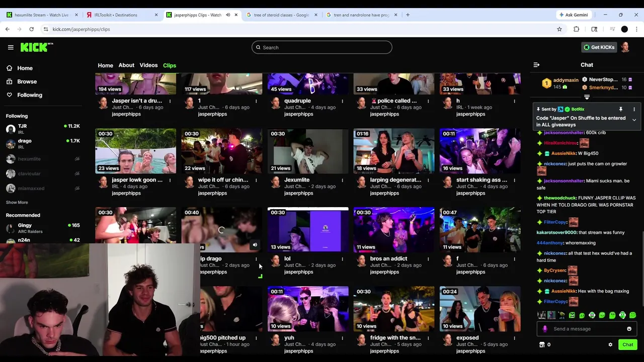This screenshot has height=362, width=644.
Task: Open the 'exposed' clip title
Action: (467, 338)
